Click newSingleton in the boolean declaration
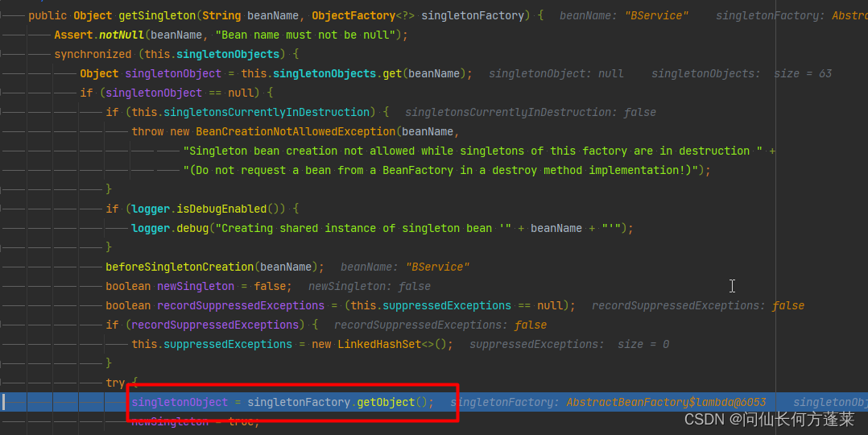The width and height of the screenshot is (868, 435). (x=196, y=287)
